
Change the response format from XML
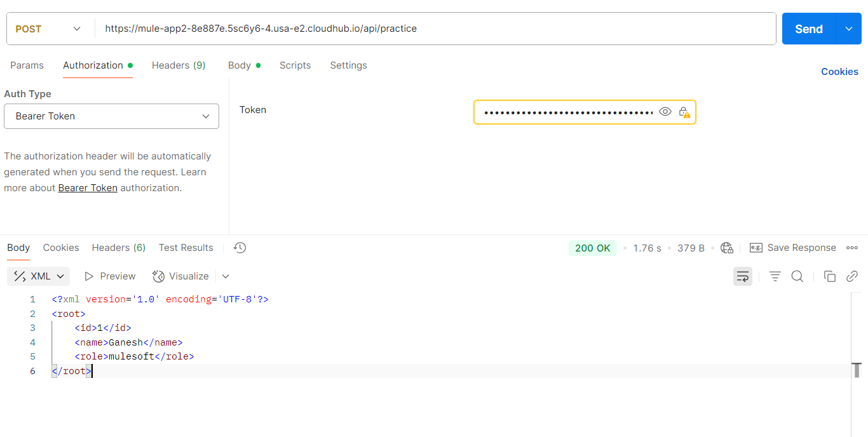38,276
